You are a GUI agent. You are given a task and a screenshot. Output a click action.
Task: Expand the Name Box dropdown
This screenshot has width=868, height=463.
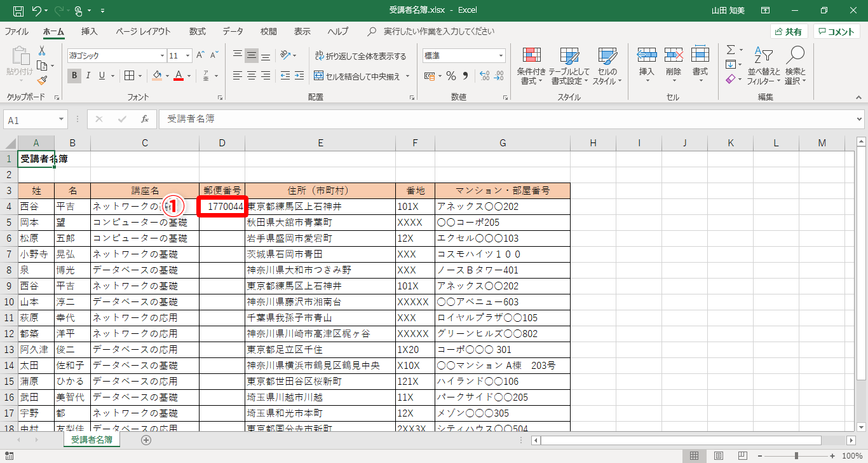(x=62, y=119)
